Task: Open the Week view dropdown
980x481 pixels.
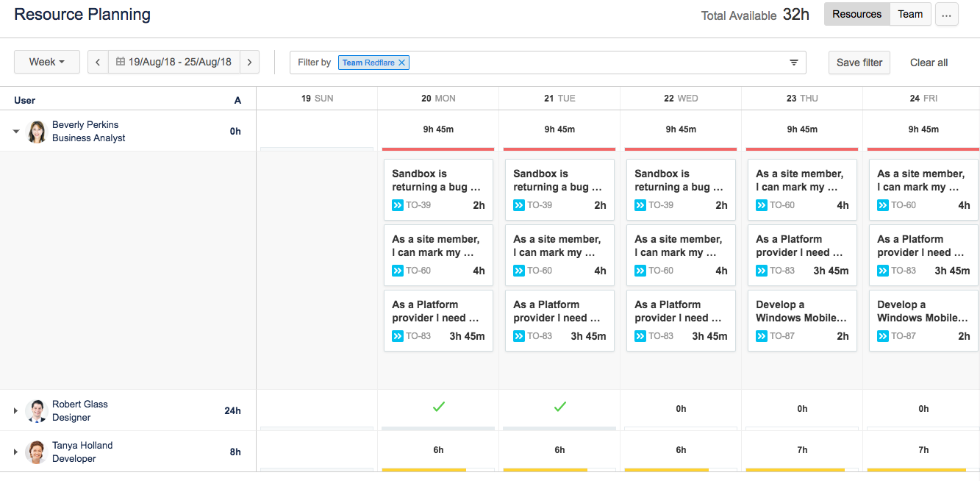Action: point(46,61)
